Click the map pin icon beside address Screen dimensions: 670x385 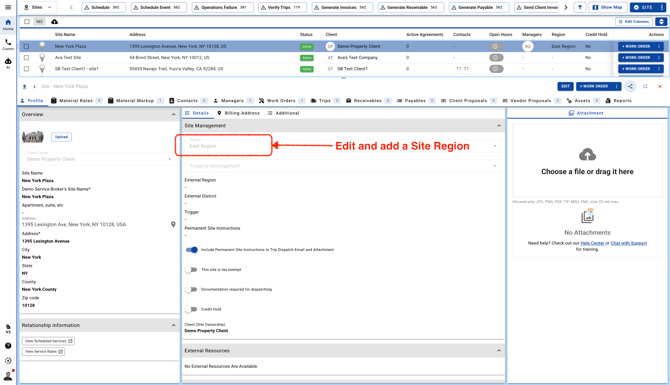pyautogui.click(x=173, y=224)
